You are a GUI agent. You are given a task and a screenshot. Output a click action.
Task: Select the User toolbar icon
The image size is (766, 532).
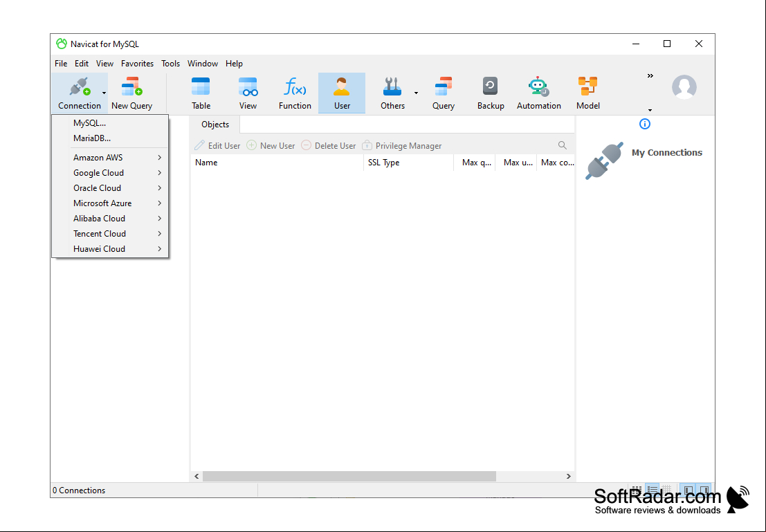(342, 93)
